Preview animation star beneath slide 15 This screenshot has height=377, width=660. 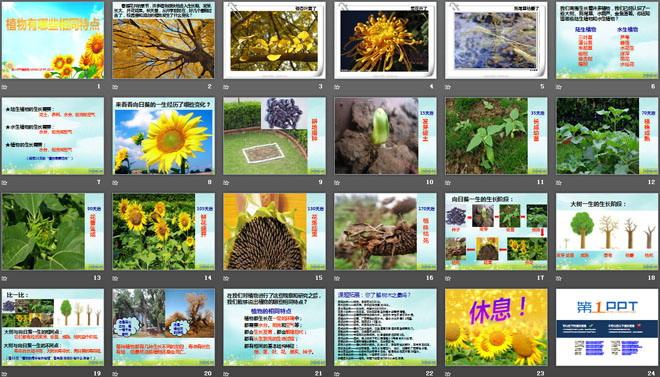pyautogui.click(x=226, y=278)
